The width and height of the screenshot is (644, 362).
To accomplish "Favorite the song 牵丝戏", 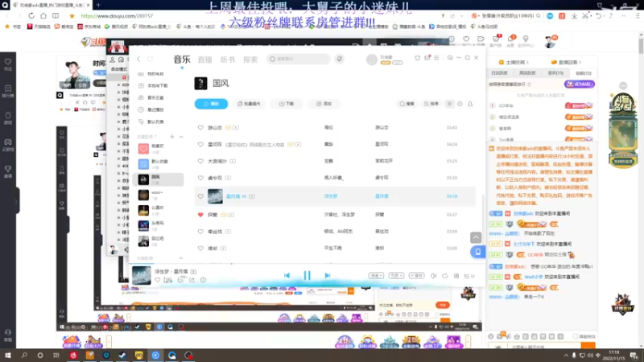I will click(x=200, y=232).
